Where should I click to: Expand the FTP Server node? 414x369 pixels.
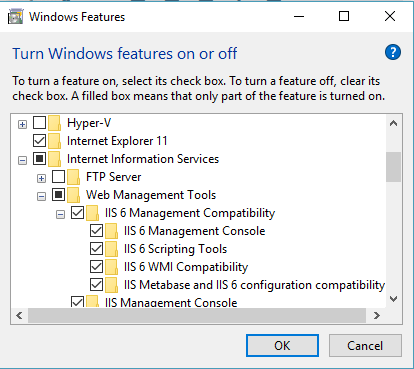[x=41, y=179]
